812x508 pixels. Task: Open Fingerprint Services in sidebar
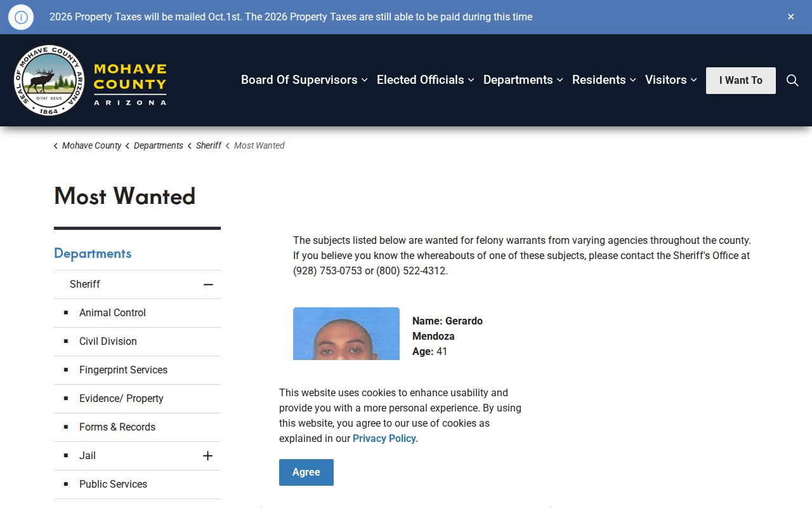tap(123, 370)
